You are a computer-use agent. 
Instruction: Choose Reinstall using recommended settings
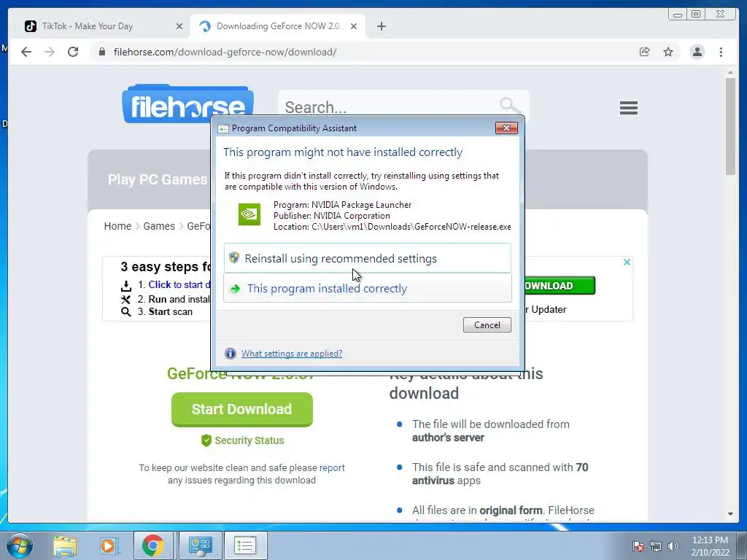tap(368, 258)
